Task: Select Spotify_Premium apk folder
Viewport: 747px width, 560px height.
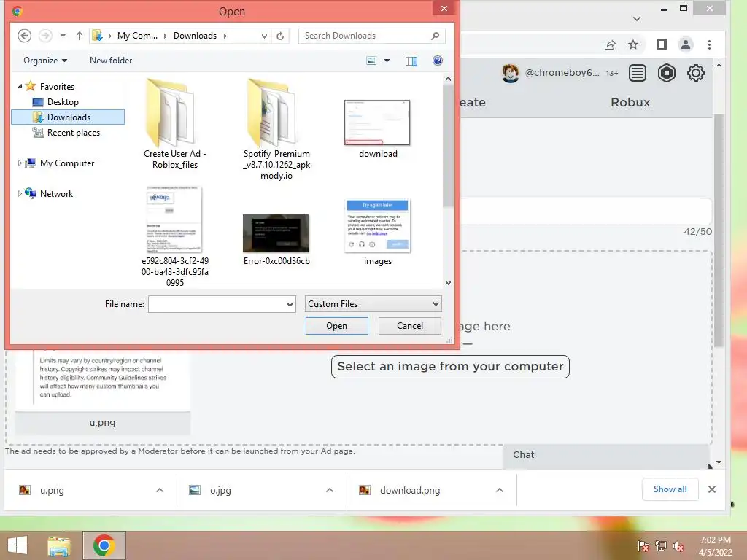Action: 276,130
